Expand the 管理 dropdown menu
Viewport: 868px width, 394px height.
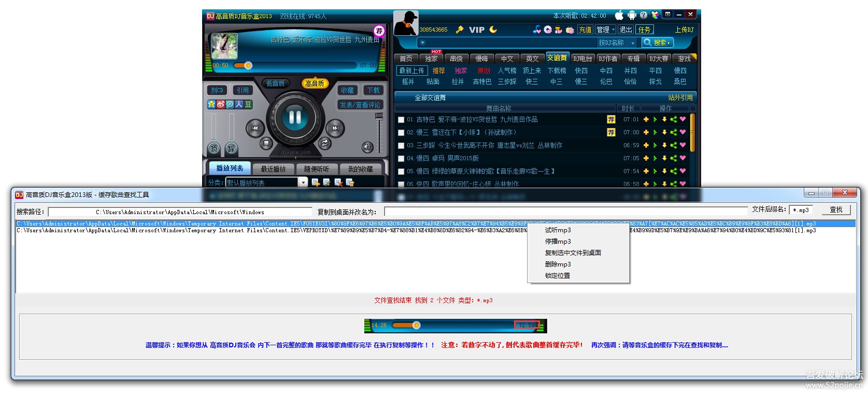[605, 30]
